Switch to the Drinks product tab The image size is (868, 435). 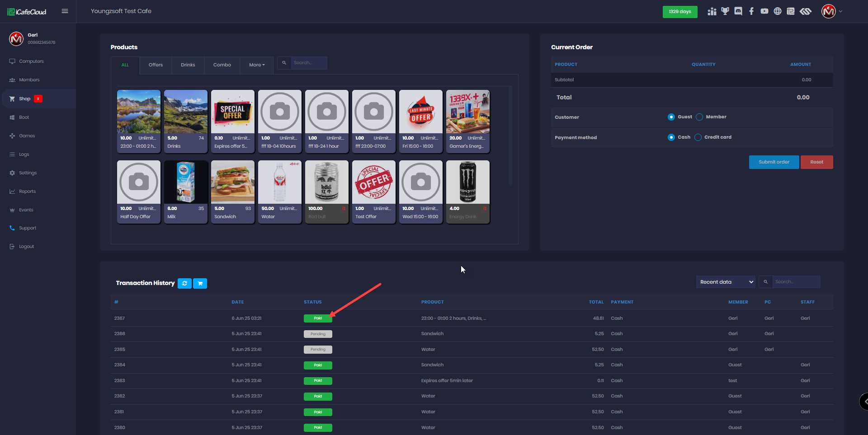tap(188, 65)
